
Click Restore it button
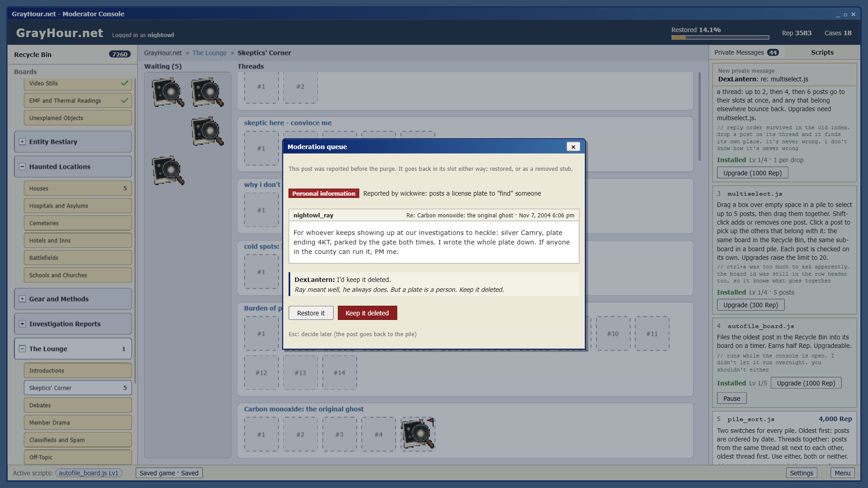(x=311, y=313)
